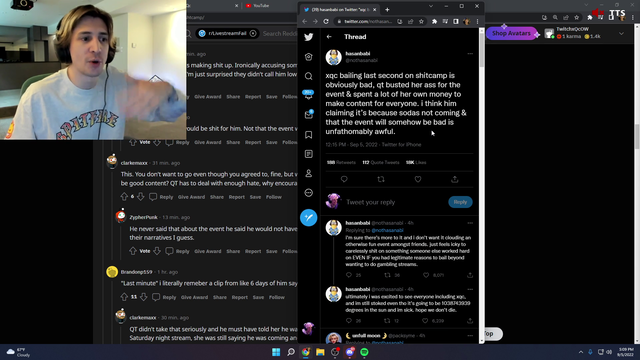Open the side panel icon in Twitter window
Viewport: 640px width, 360px height.
456,21
